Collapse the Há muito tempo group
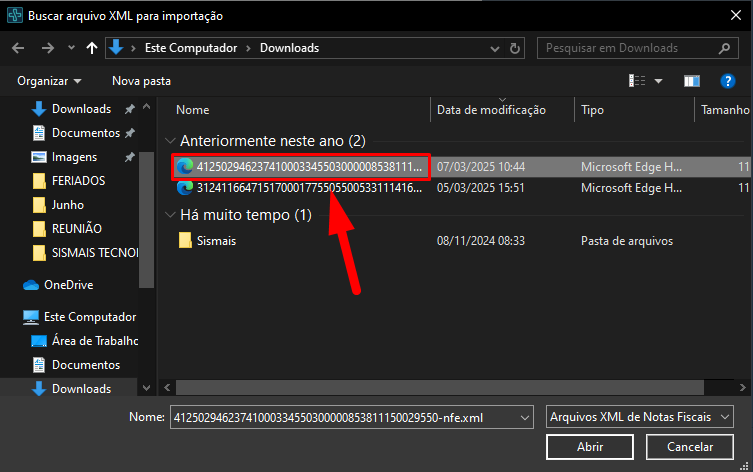 coord(169,215)
